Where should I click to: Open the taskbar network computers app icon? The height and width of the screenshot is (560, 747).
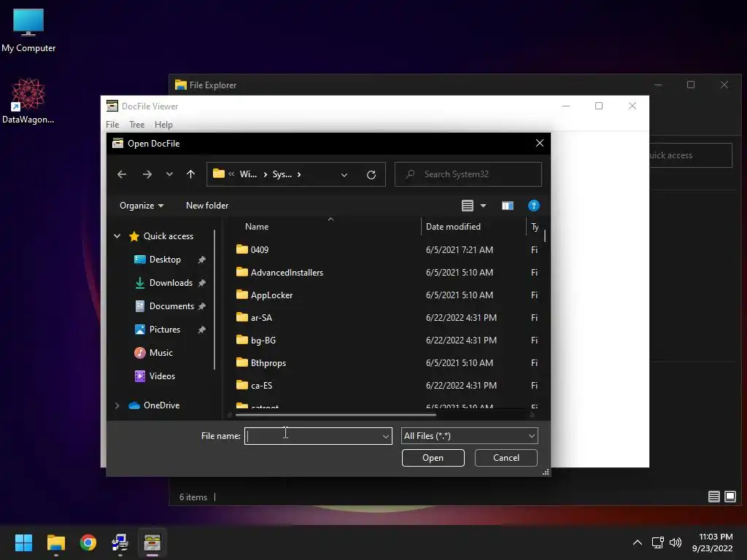click(x=120, y=542)
